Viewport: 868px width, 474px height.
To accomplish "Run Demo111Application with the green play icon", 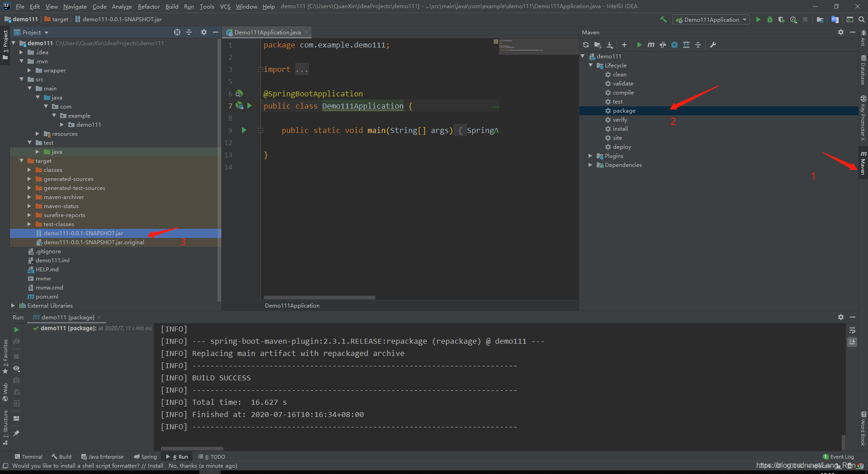I will [758, 19].
